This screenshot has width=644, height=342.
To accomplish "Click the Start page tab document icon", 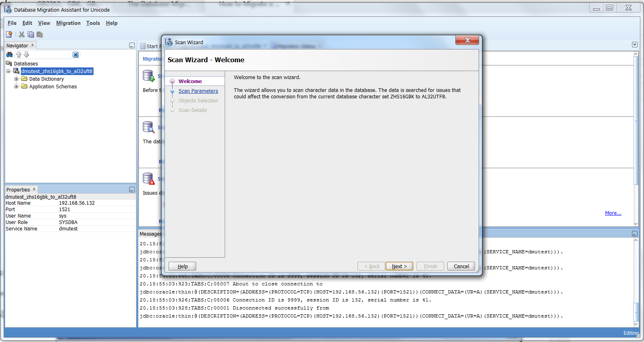I will tap(142, 46).
